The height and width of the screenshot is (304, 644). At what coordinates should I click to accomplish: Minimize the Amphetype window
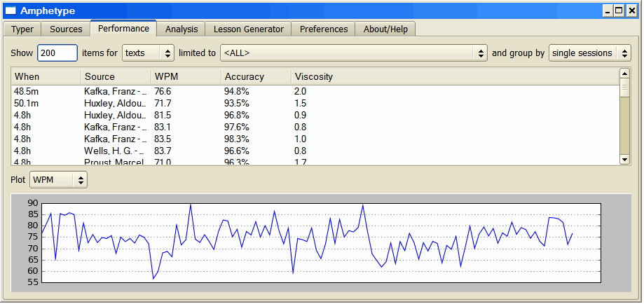coord(607,11)
